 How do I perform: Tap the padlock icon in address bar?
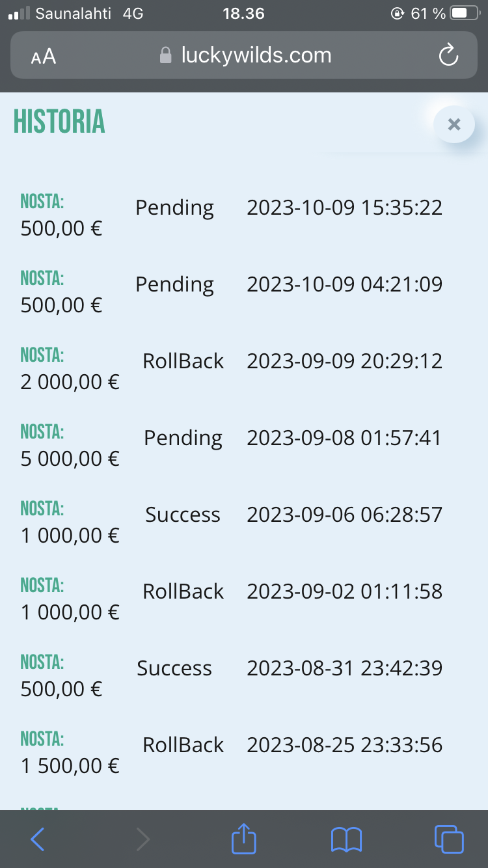[x=166, y=55]
